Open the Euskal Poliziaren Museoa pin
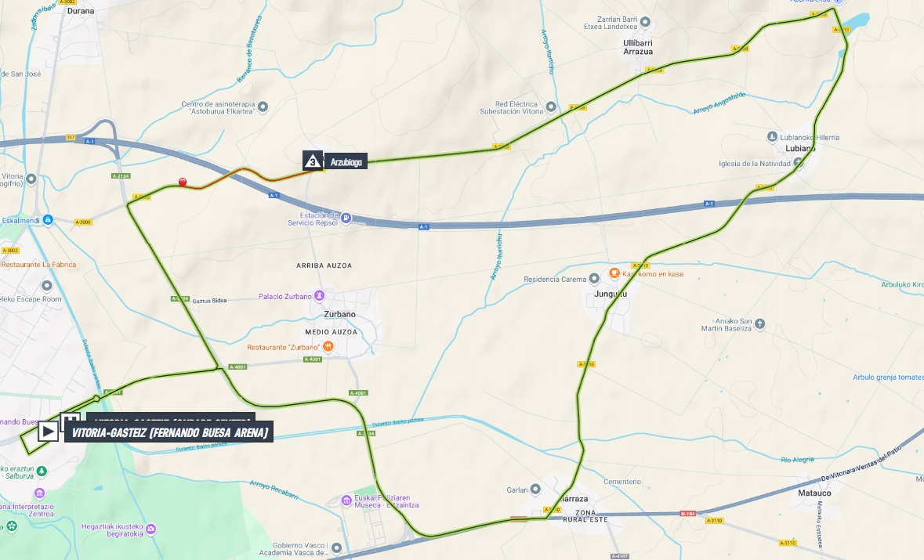 click(x=346, y=501)
